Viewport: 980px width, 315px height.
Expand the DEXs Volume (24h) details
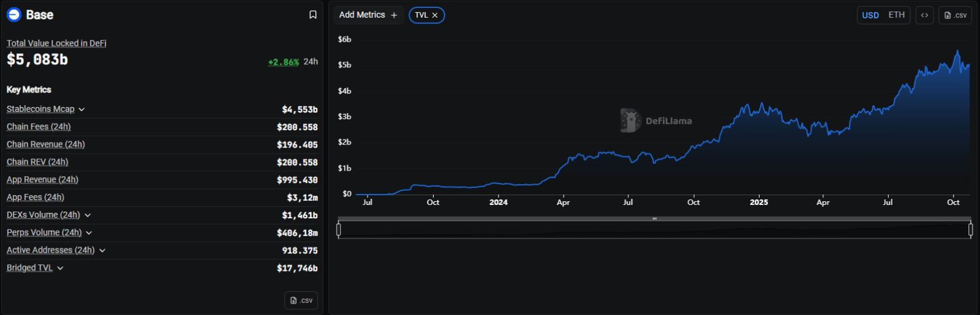point(88,215)
